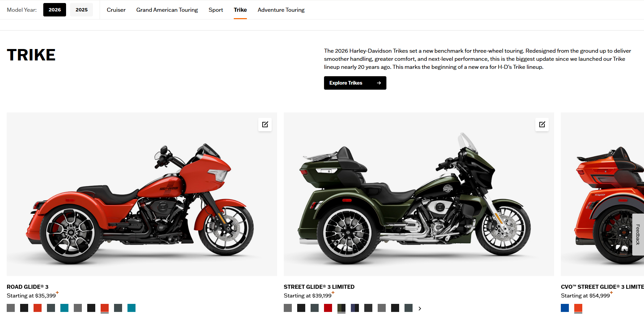Choose navy-black two-tone Street Glide 3 swatch
The height and width of the screenshot is (320, 644).
[x=355, y=308]
